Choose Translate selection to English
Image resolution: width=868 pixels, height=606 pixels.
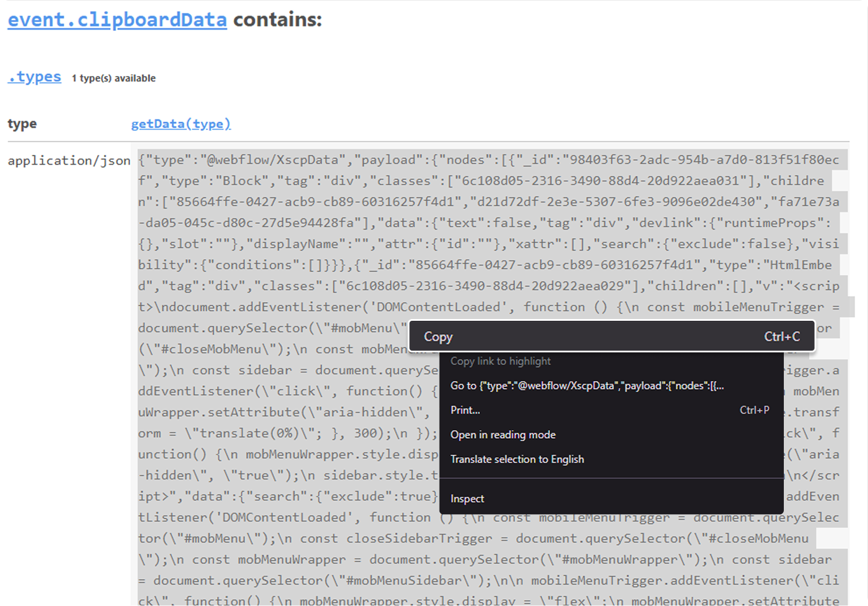pos(611,459)
